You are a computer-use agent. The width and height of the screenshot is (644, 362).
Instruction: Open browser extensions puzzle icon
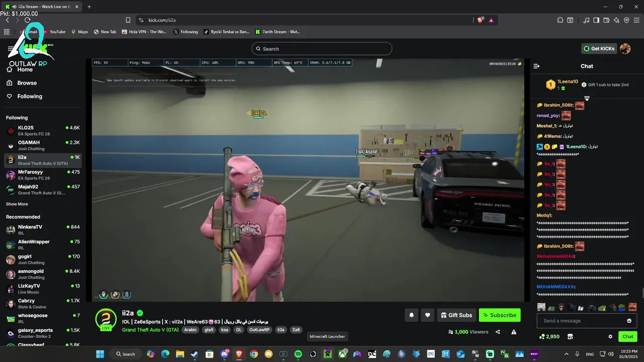(x=560, y=20)
